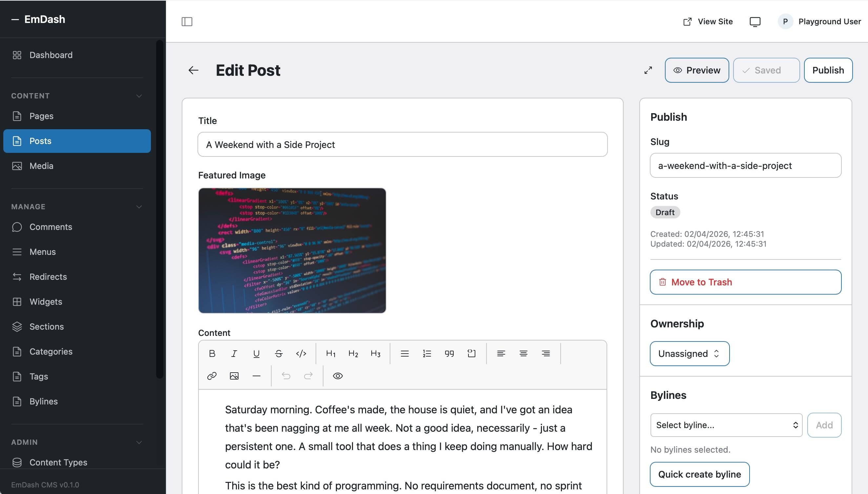Image resolution: width=868 pixels, height=494 pixels.
Task: Click the slug input field
Action: [745, 166]
